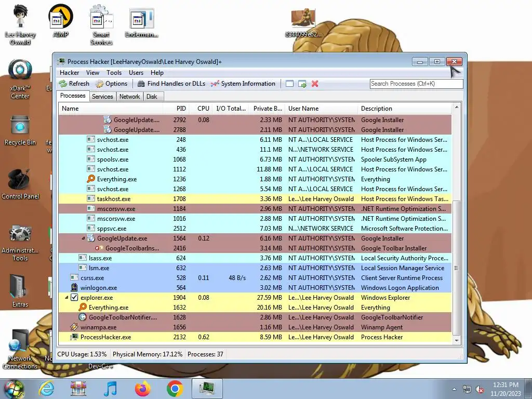
Task: Collapse the GoogleUpdate.exe PID 1564 tree
Action: [83, 238]
